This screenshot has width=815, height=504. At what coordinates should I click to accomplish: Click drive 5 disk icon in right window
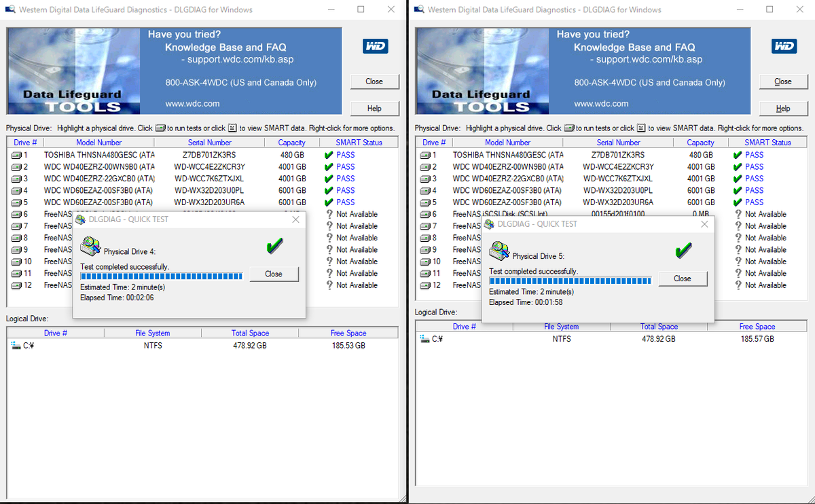[x=425, y=202]
